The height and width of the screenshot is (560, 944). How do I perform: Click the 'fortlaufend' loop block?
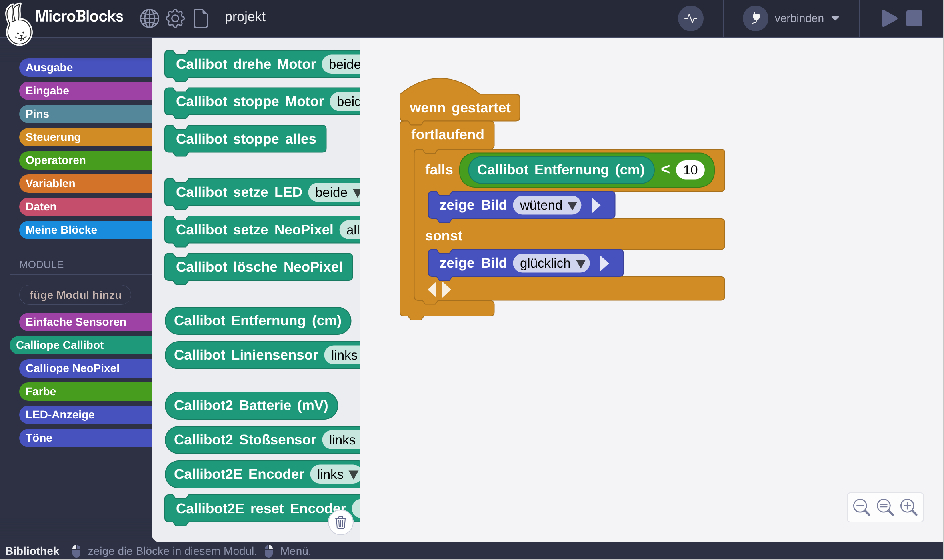coord(447,135)
